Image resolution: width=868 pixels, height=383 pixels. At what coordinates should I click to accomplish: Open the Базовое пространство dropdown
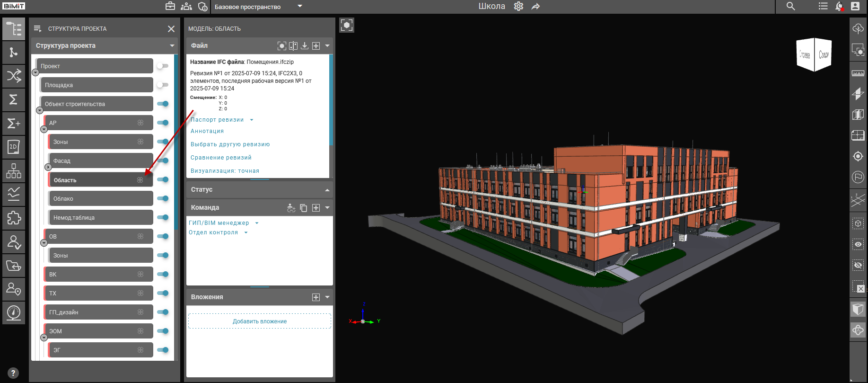299,7
